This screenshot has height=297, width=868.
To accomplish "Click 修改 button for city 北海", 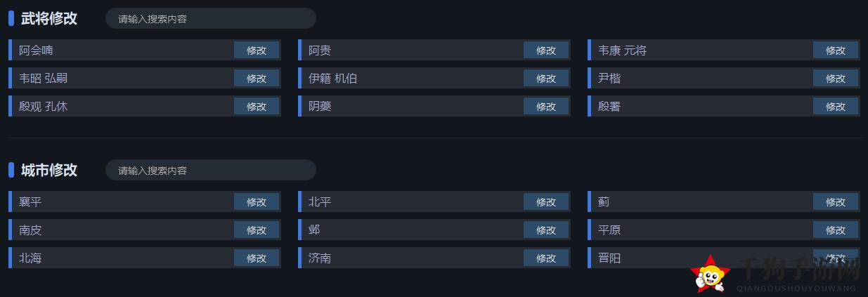I will tap(257, 258).
